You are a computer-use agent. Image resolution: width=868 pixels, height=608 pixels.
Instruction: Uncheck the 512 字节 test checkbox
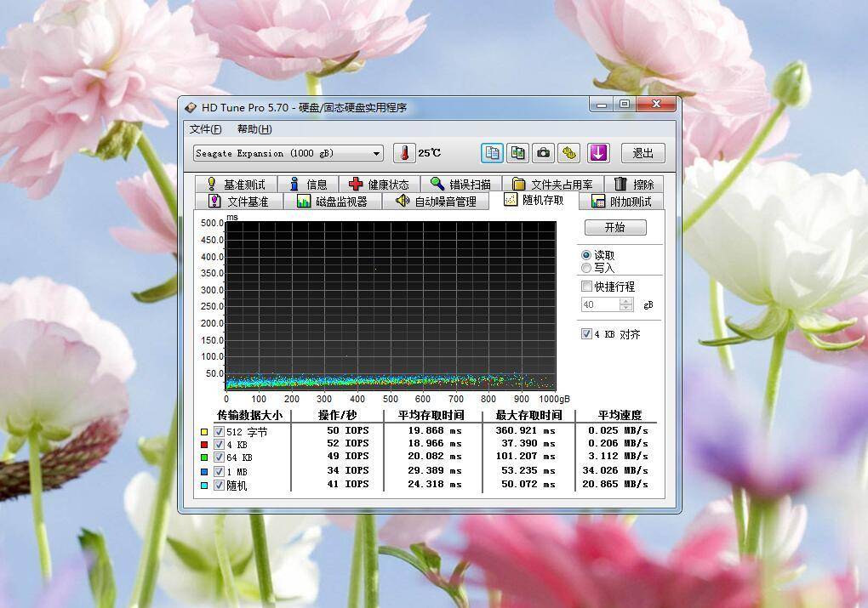click(218, 431)
